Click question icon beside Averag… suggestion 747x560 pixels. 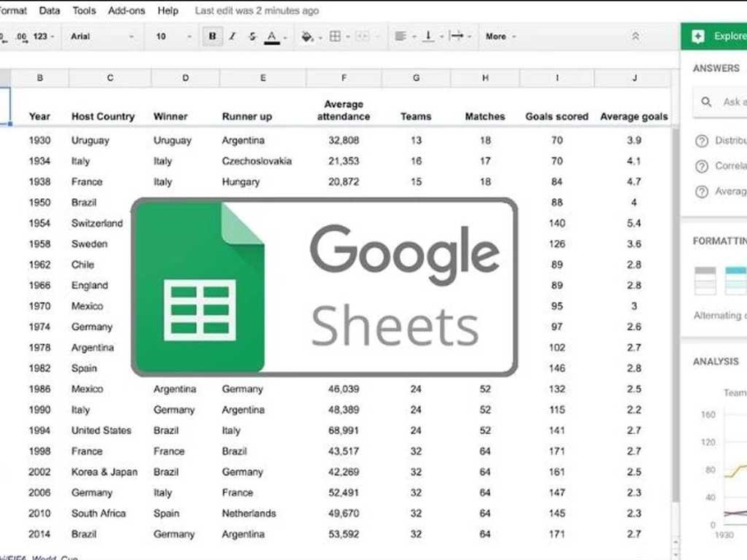(x=702, y=192)
